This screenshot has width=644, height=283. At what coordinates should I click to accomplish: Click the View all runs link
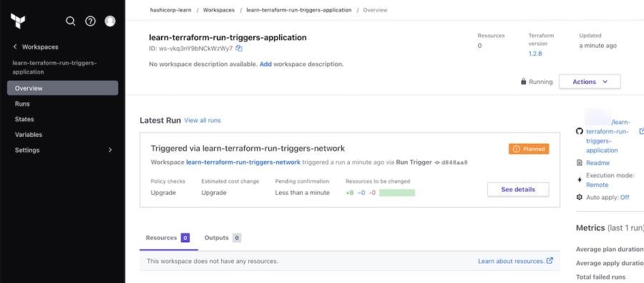pyautogui.click(x=203, y=120)
